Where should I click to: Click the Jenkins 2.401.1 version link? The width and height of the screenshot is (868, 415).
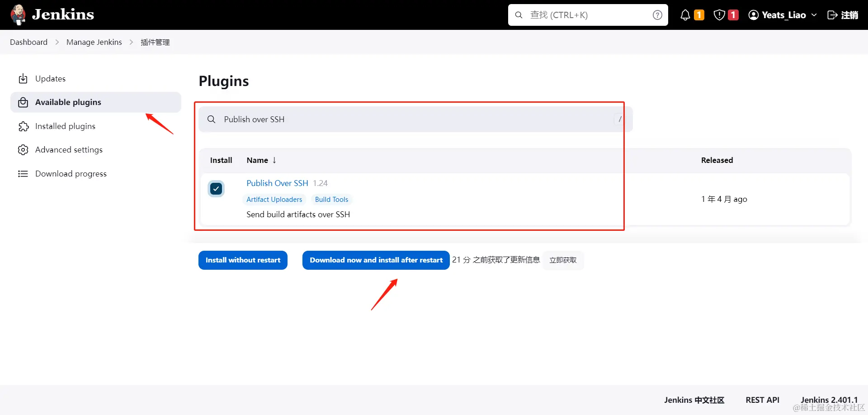tap(829, 400)
